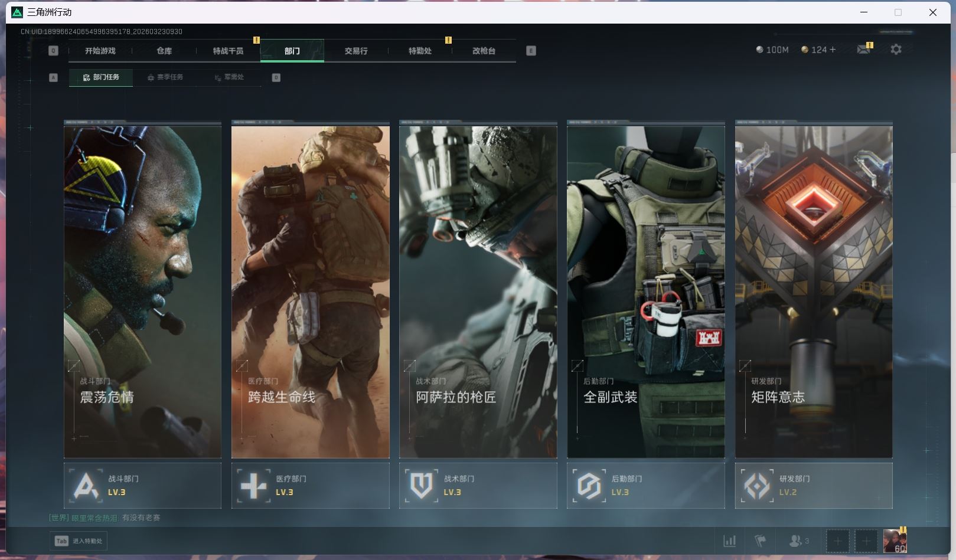Click the 战斗部门 combat department emblem
This screenshot has width=956, height=560.
(x=86, y=486)
